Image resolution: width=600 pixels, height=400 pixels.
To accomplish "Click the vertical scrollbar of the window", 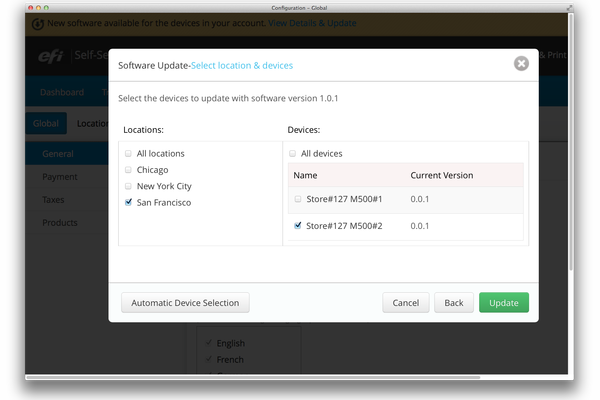I will [x=571, y=144].
